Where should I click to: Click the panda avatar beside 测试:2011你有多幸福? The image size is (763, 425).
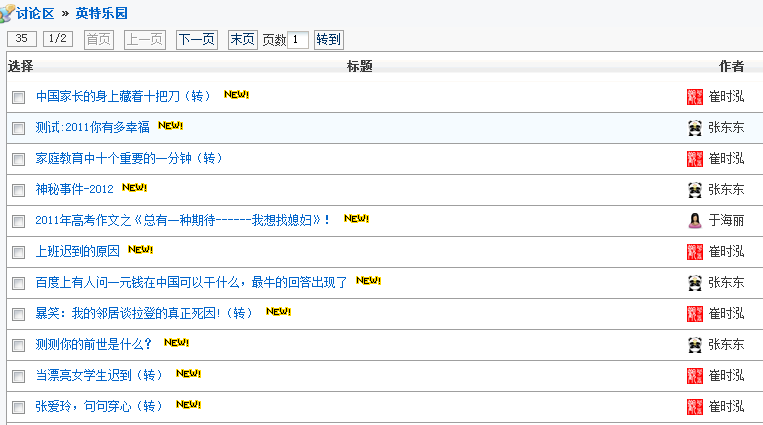(x=695, y=128)
